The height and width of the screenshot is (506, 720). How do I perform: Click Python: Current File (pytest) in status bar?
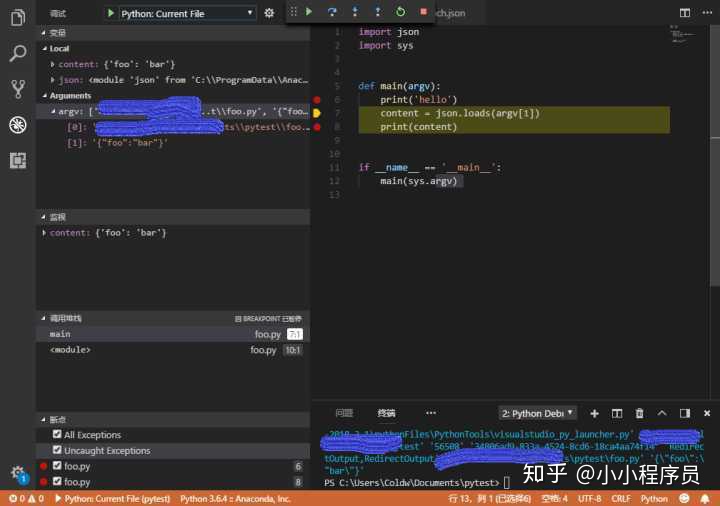point(112,499)
